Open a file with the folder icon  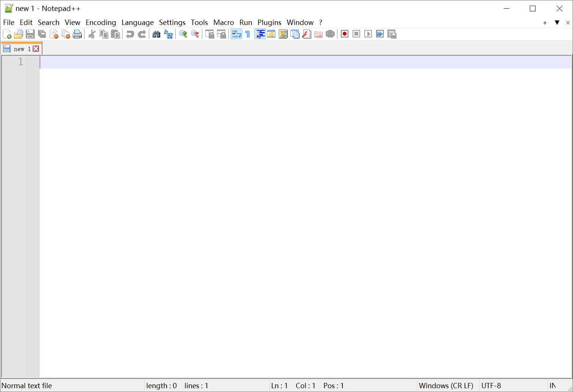pos(18,34)
